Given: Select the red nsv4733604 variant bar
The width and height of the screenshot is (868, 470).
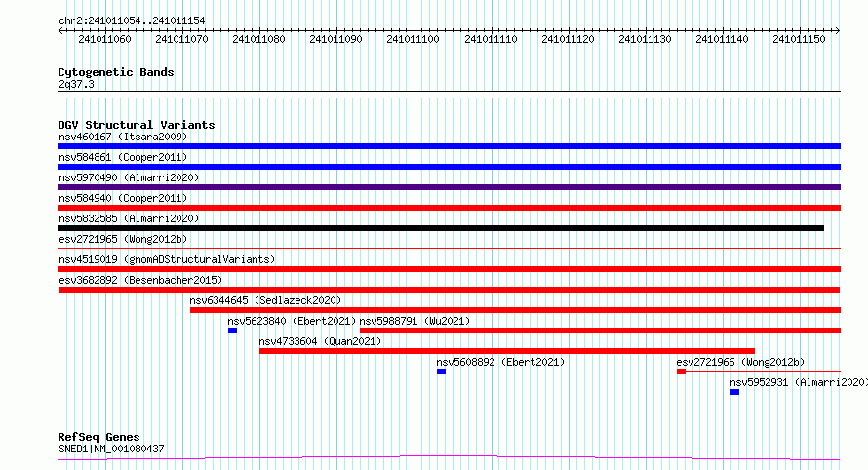Looking at the screenshot, I should [507, 352].
